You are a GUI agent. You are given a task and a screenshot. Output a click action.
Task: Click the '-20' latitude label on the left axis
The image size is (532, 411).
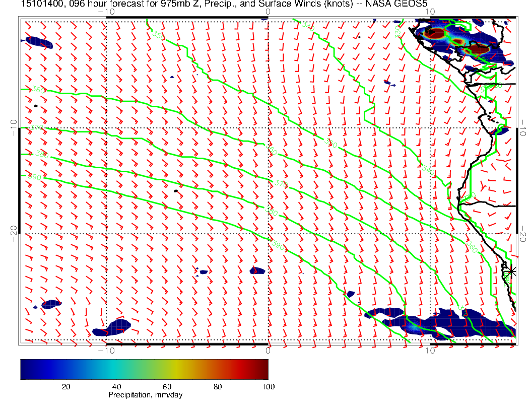(13, 231)
